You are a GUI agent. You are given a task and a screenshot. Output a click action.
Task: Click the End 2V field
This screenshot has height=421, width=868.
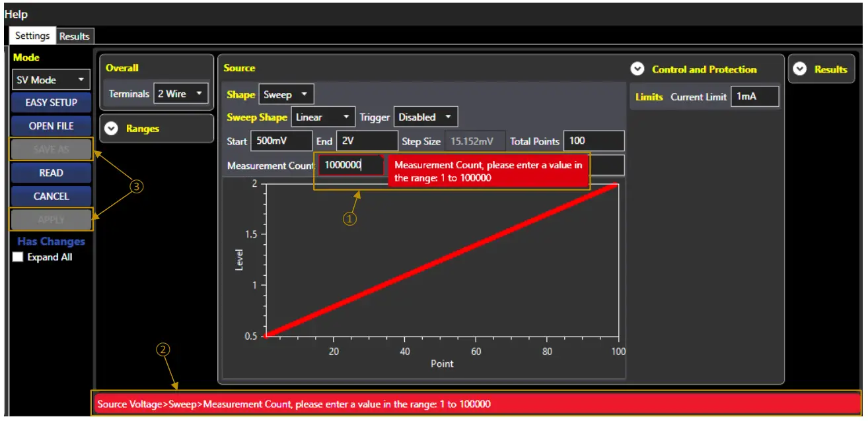click(367, 141)
